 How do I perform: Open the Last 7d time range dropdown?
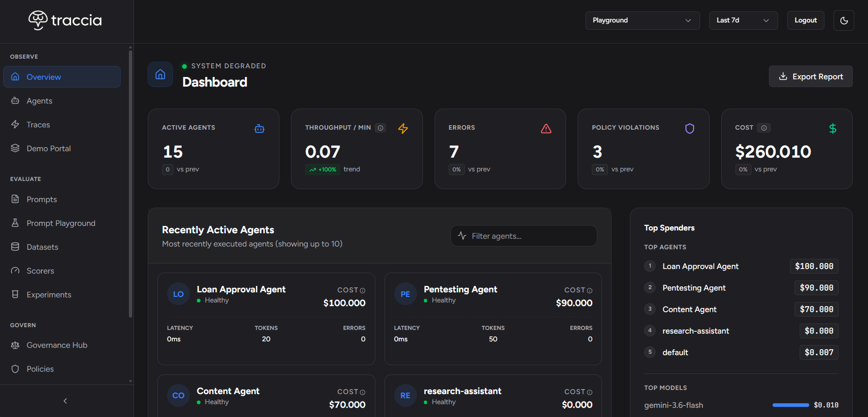[743, 21]
